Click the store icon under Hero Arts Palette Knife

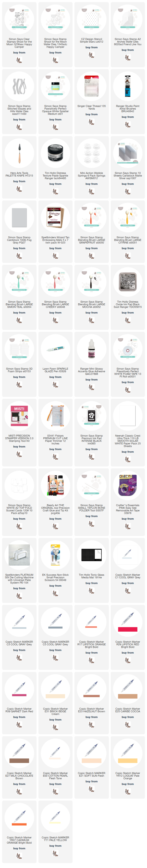pos(19,189)
